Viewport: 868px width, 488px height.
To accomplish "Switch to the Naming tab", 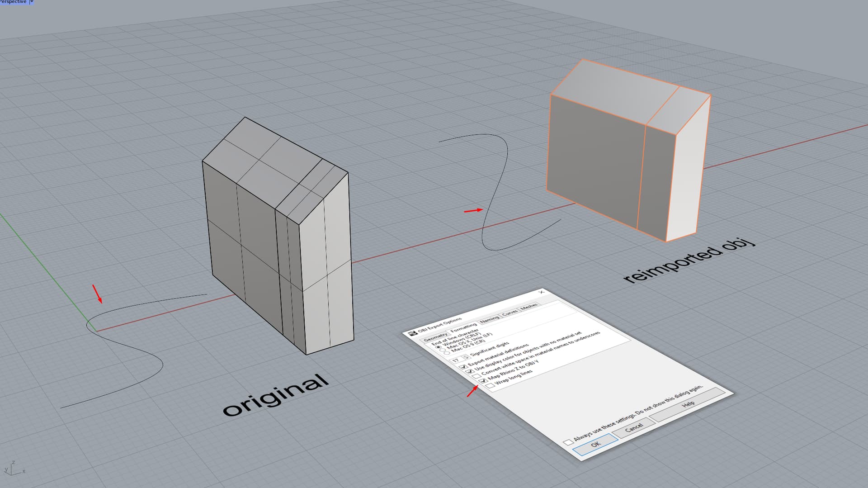I will [489, 319].
